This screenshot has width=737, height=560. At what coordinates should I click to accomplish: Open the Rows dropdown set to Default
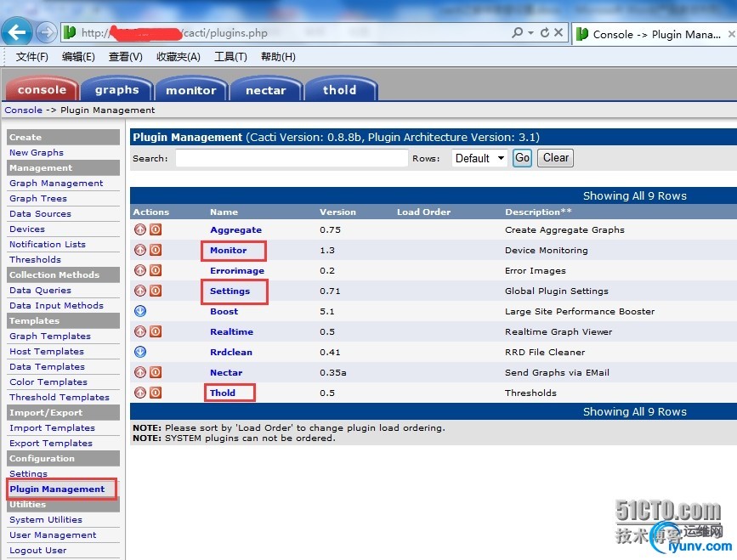point(479,158)
